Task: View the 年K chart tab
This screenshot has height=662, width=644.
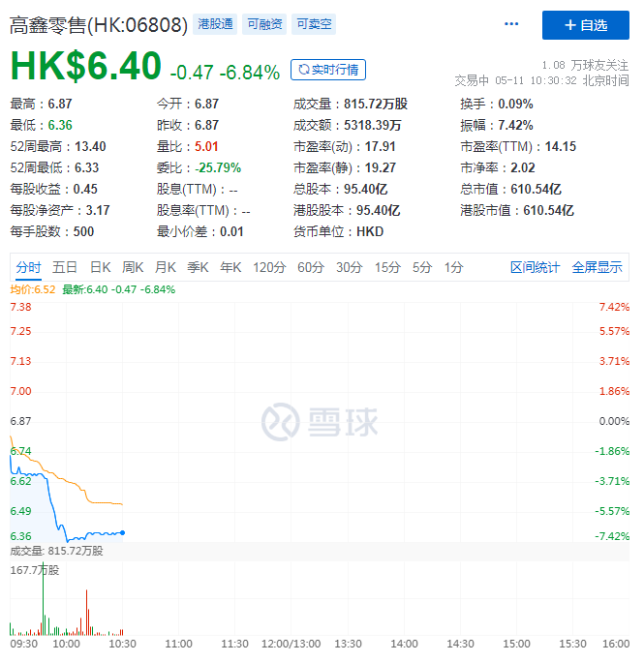Action: (230, 267)
